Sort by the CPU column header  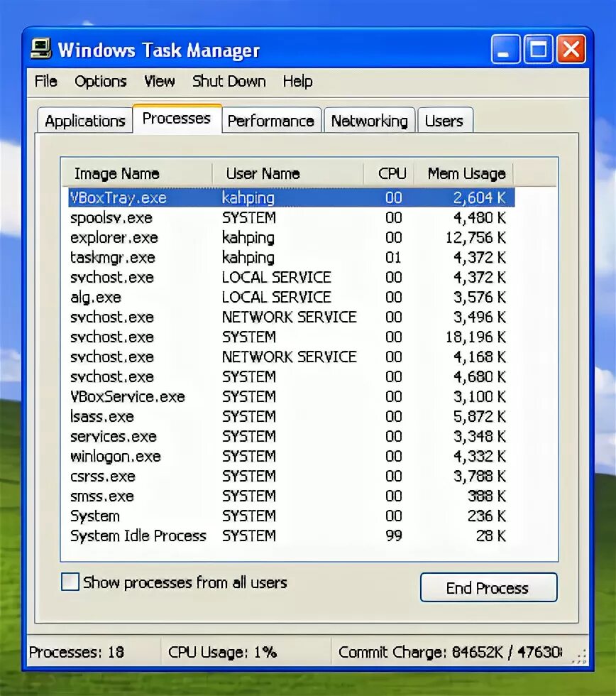tap(389, 173)
